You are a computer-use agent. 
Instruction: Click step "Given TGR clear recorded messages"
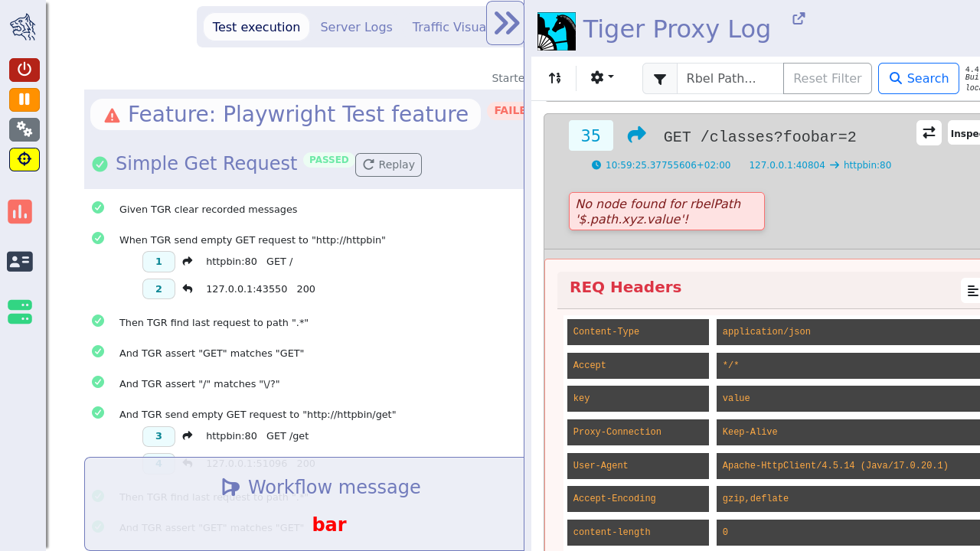[208, 210]
